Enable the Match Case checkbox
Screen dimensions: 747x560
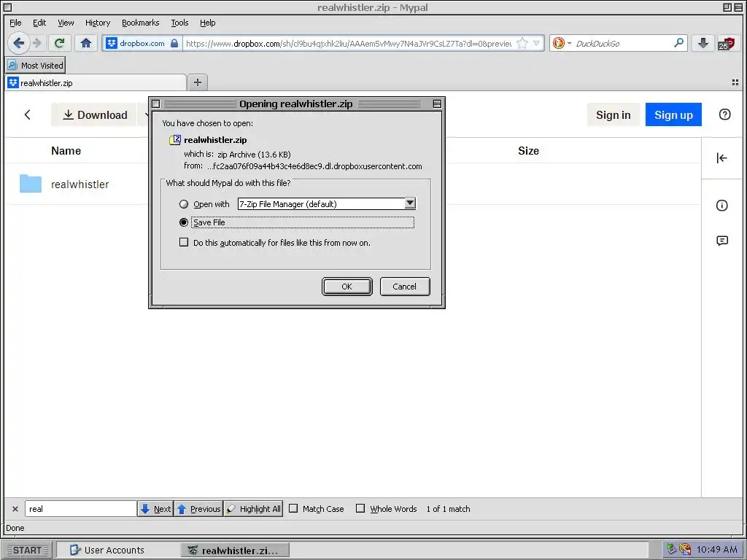(x=293, y=508)
